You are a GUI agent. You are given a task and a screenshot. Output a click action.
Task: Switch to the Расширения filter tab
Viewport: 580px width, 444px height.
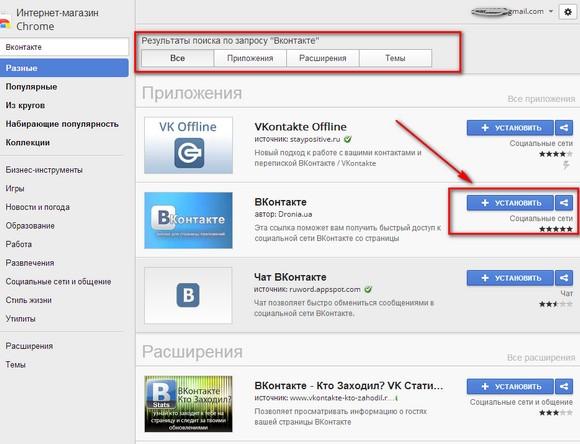click(x=323, y=58)
